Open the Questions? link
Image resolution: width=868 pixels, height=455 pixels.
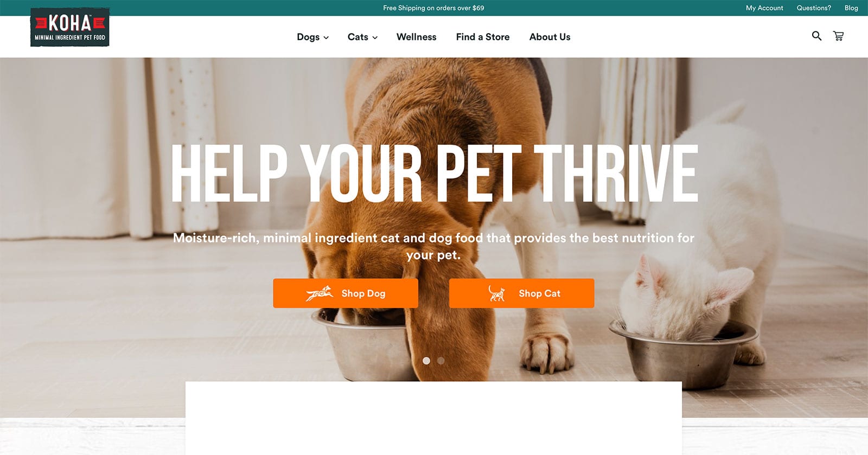[814, 8]
